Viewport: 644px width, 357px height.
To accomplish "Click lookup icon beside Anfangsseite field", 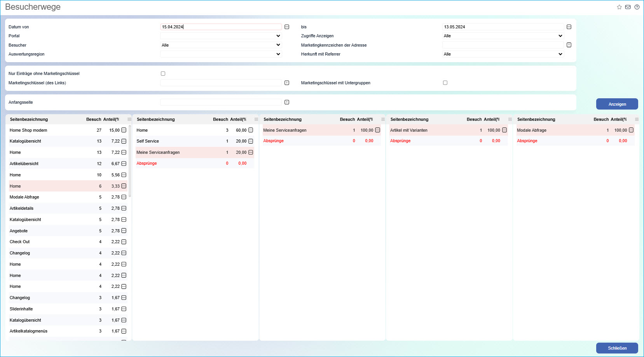I will pyautogui.click(x=287, y=102).
